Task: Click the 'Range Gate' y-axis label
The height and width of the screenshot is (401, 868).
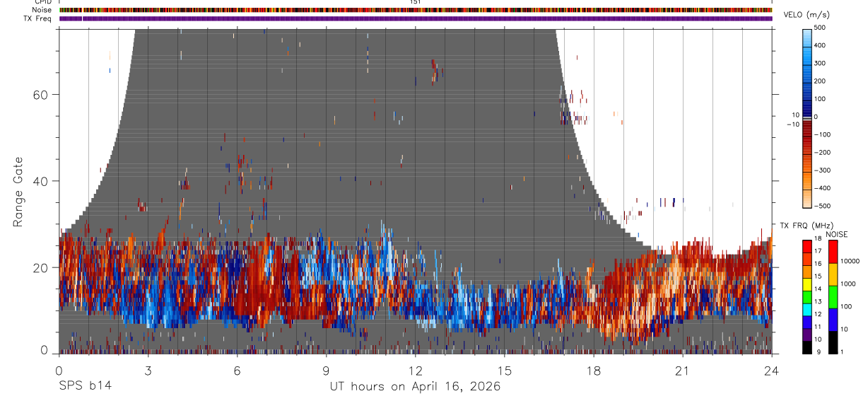Action: (18, 192)
